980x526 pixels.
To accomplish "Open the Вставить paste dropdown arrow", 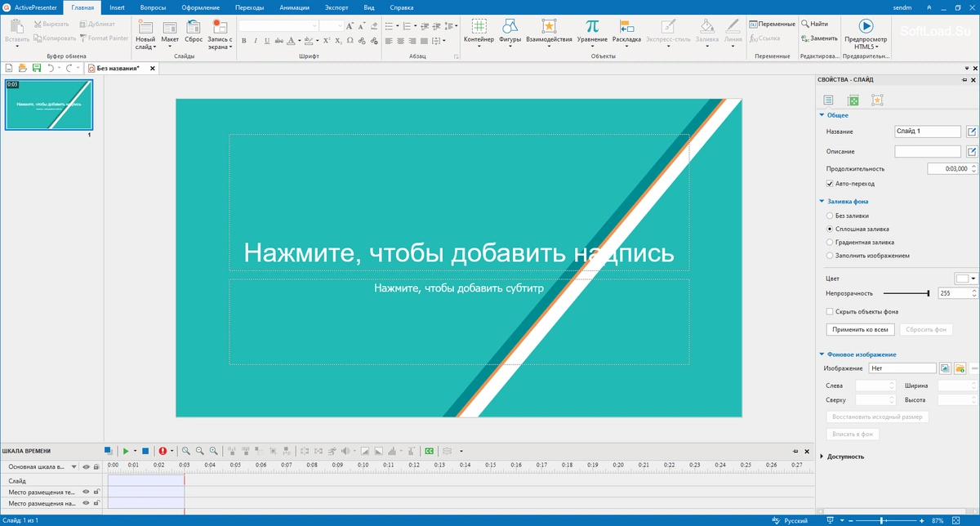I will click(17, 47).
